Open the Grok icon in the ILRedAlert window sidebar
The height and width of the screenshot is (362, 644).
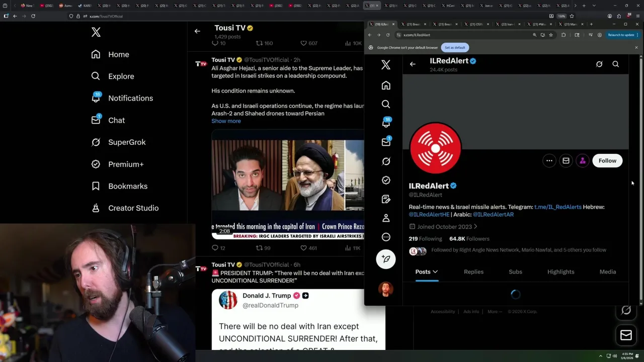click(386, 161)
